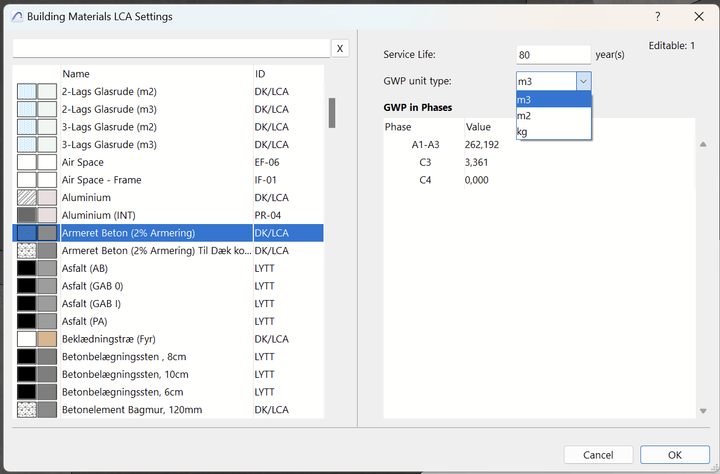Click the tan color swatch for Beklædningstræ (Fyr)
Screen dimensions: 720x474
click(x=47, y=339)
